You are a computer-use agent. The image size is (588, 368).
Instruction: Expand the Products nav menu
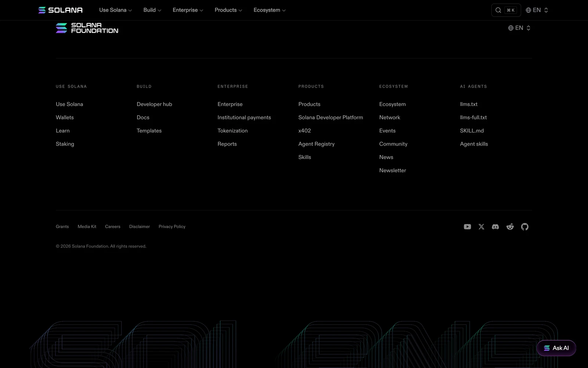pos(228,10)
